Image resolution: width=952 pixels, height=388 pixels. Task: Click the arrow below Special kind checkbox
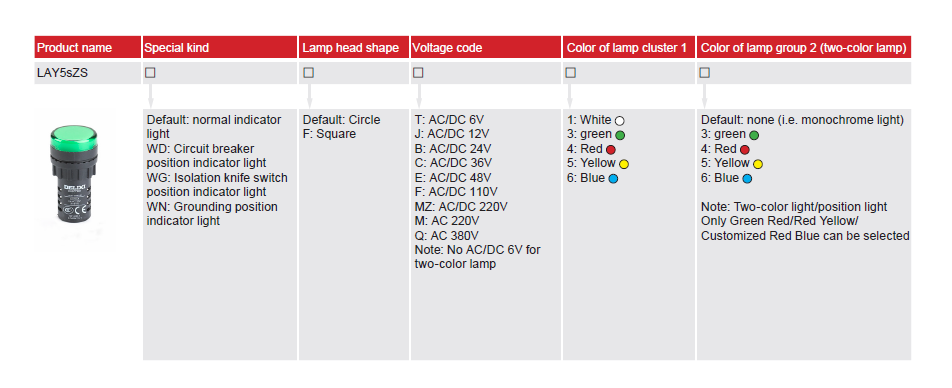(151, 96)
